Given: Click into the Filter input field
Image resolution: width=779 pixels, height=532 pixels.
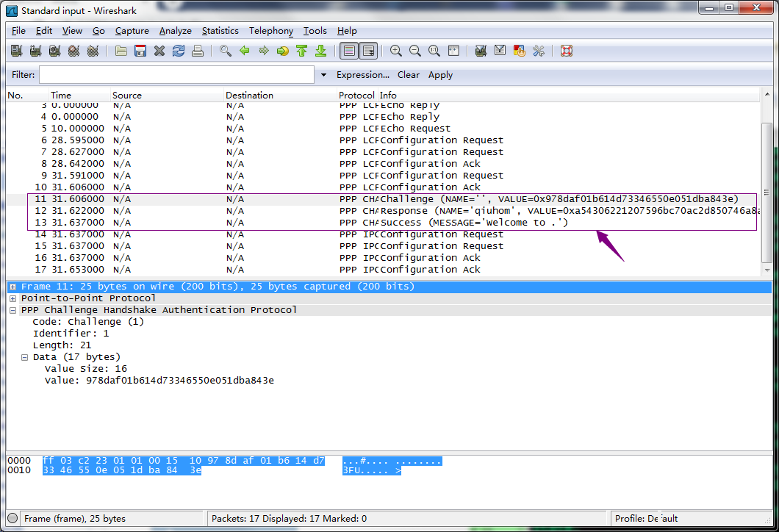Looking at the screenshot, I should 177,75.
